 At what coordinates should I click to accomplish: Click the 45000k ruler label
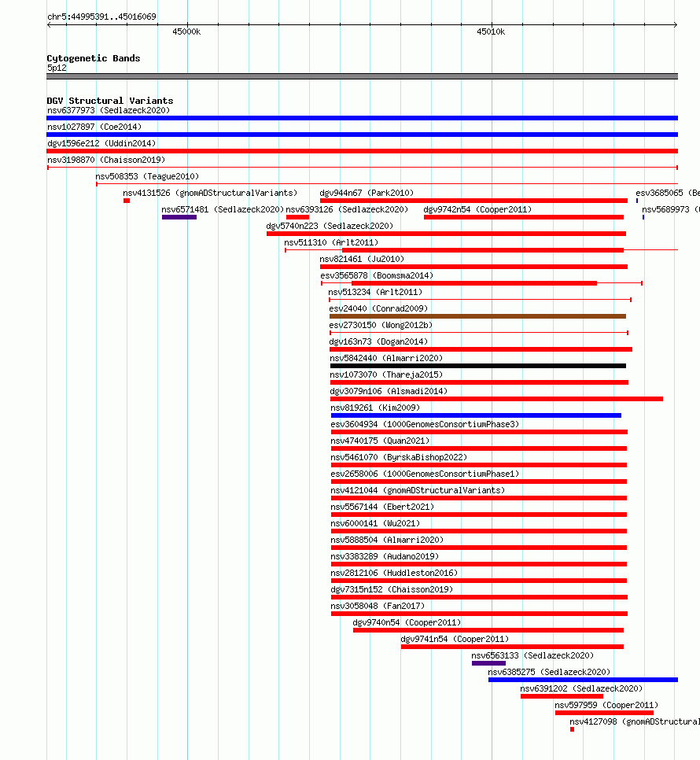point(186,31)
